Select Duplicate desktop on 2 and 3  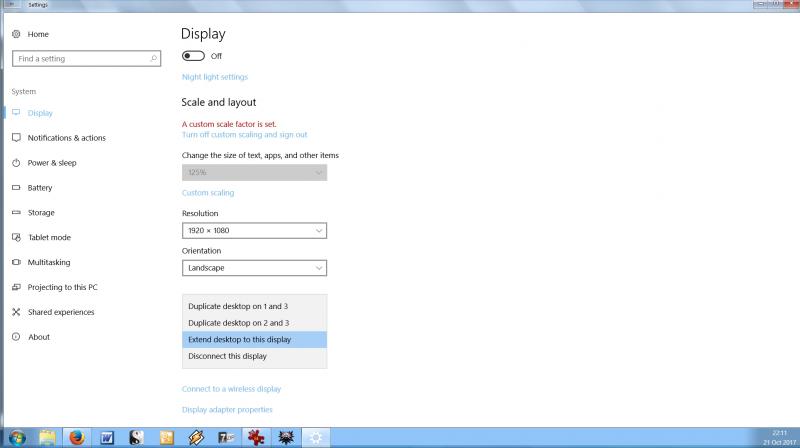[x=238, y=323]
